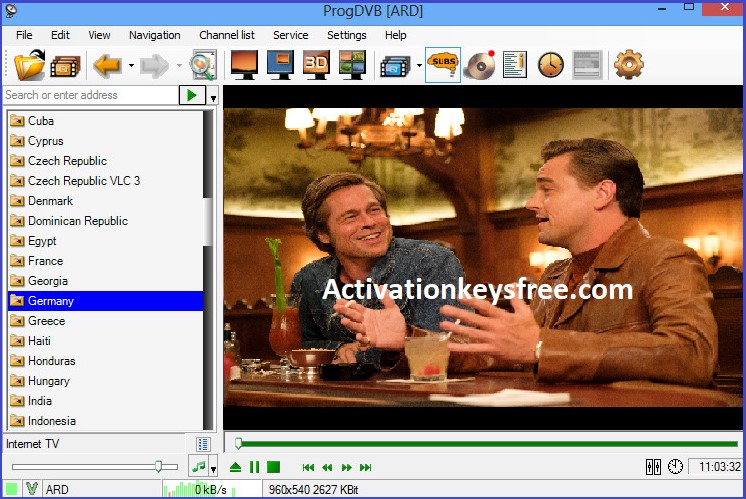Image resolution: width=746 pixels, height=499 pixels.
Task: Select the Indonesia folder
Action: point(105,421)
